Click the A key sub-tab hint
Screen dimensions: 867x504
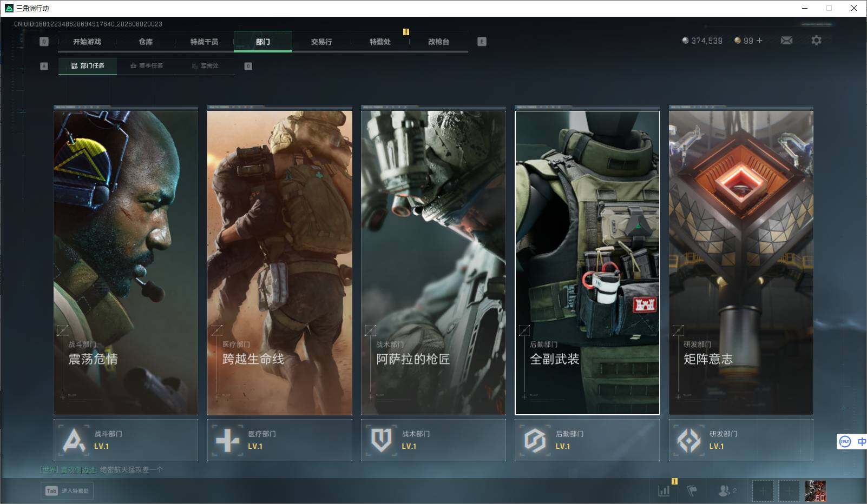pyautogui.click(x=44, y=66)
